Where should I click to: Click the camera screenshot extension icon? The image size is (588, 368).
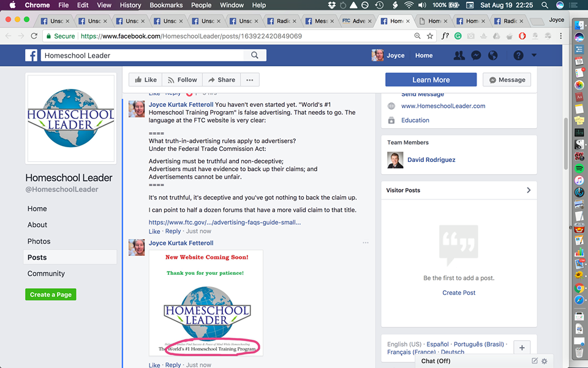pos(470,36)
